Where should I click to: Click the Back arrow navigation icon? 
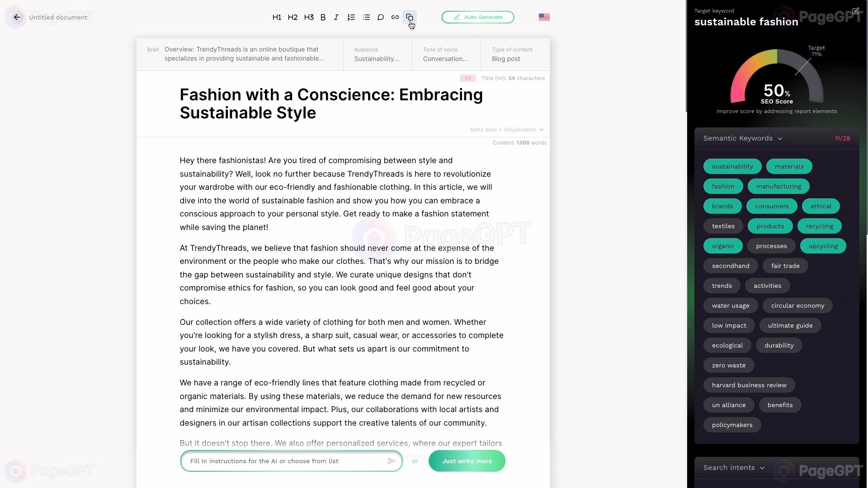17,17
